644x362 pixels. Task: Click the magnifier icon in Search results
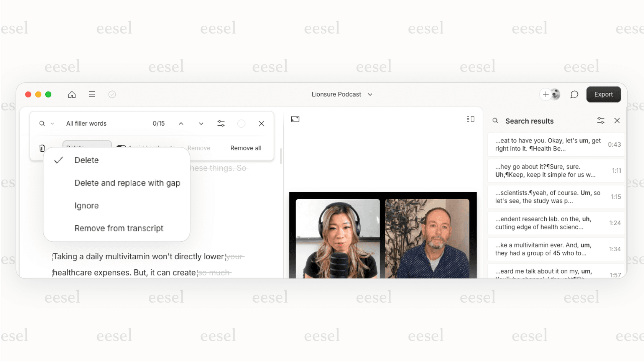tap(495, 121)
